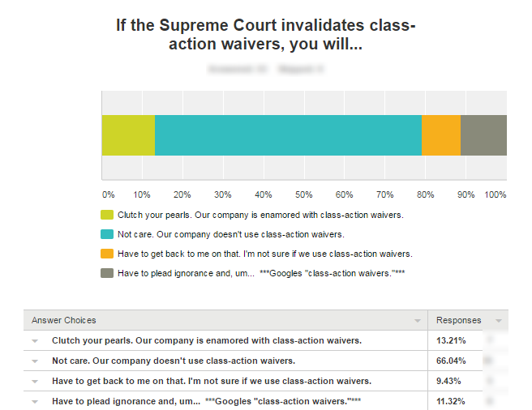Select the Responses column header
The height and width of the screenshot is (410, 532).
tap(458, 321)
